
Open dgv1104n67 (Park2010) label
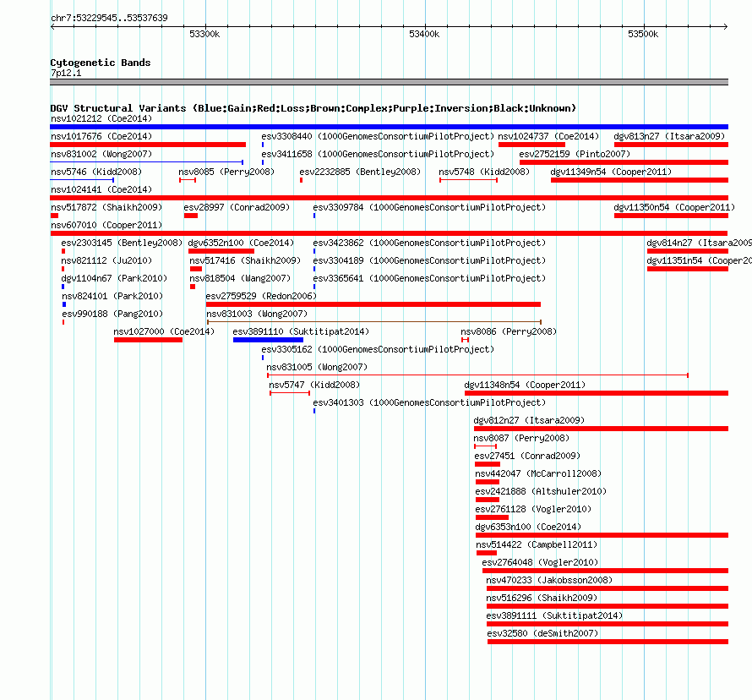(114, 278)
